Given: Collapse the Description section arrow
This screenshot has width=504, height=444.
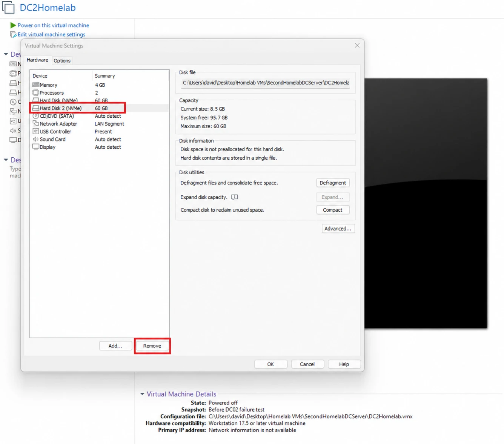Looking at the screenshot, I should coord(6,160).
